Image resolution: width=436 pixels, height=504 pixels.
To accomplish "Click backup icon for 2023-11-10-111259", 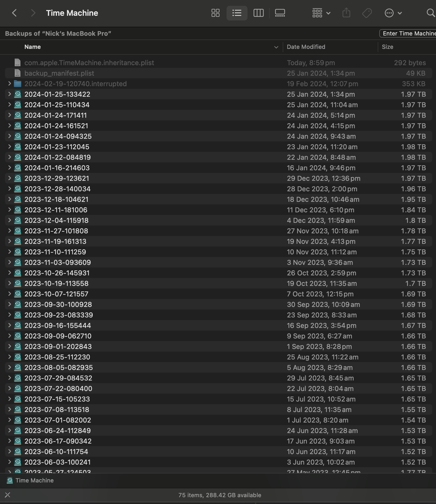I will (18, 252).
